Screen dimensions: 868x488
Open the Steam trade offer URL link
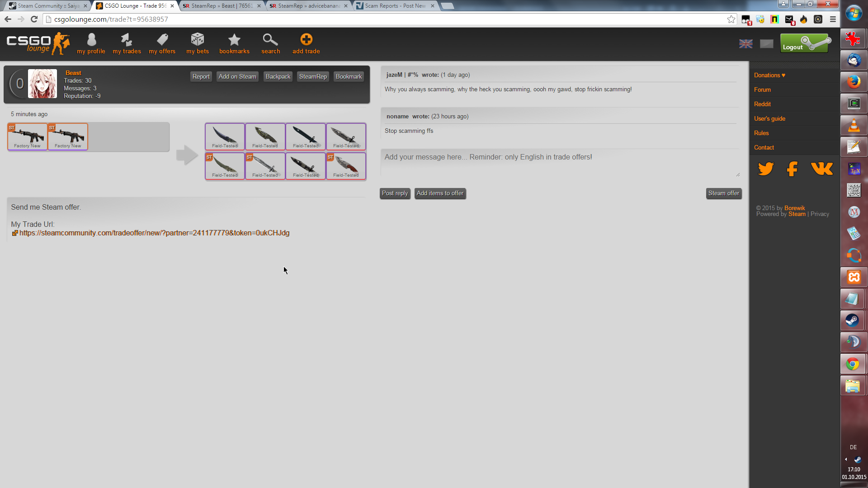(154, 233)
